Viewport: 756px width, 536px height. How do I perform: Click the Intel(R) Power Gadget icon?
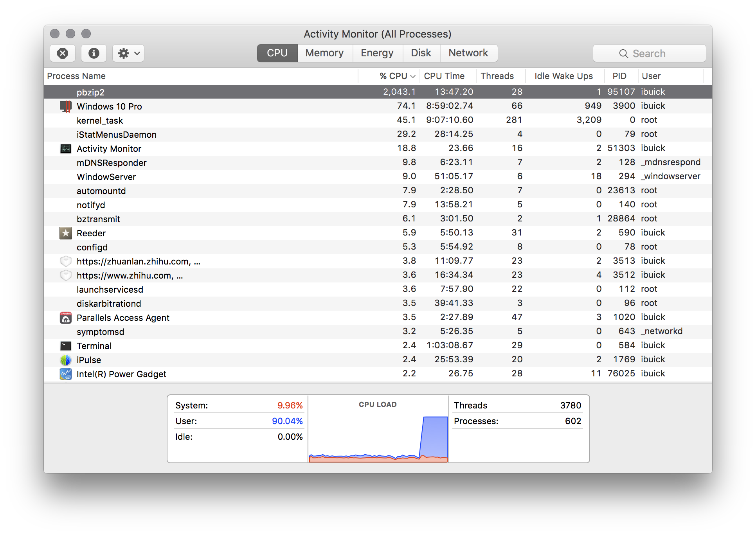66,374
